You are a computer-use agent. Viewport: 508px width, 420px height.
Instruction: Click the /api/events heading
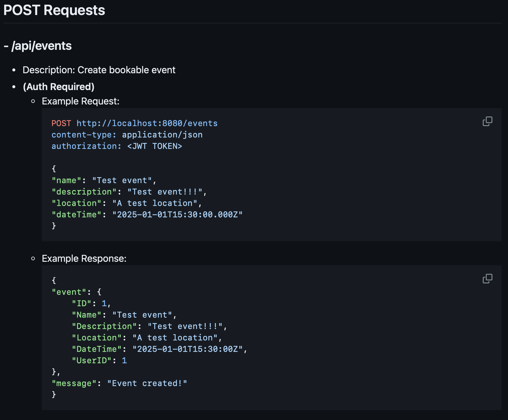click(x=38, y=46)
